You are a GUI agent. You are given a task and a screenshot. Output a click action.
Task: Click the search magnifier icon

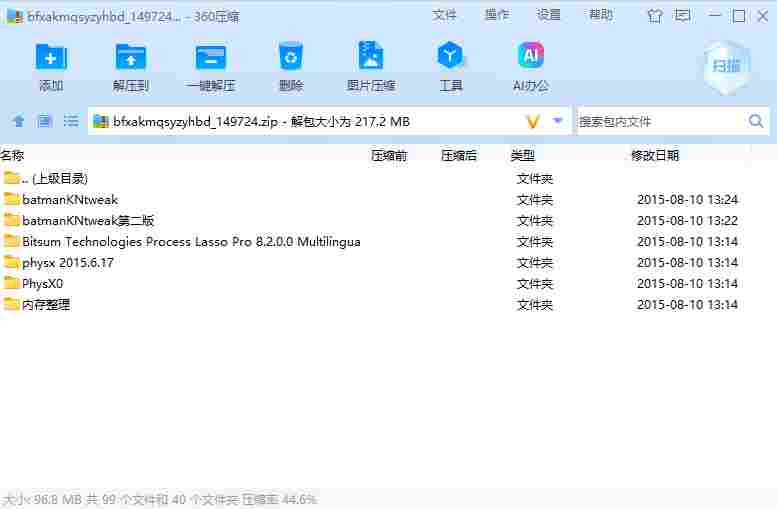pos(756,121)
